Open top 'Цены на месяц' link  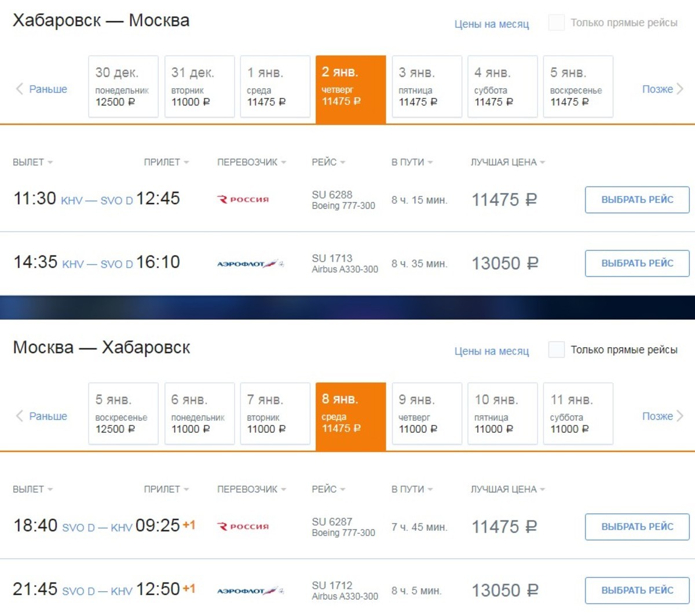coord(492,24)
